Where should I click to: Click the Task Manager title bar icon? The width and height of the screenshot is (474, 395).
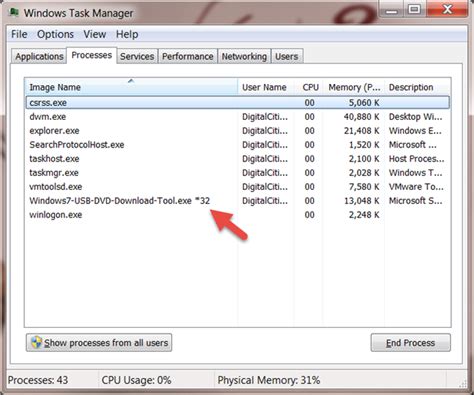tap(13, 12)
